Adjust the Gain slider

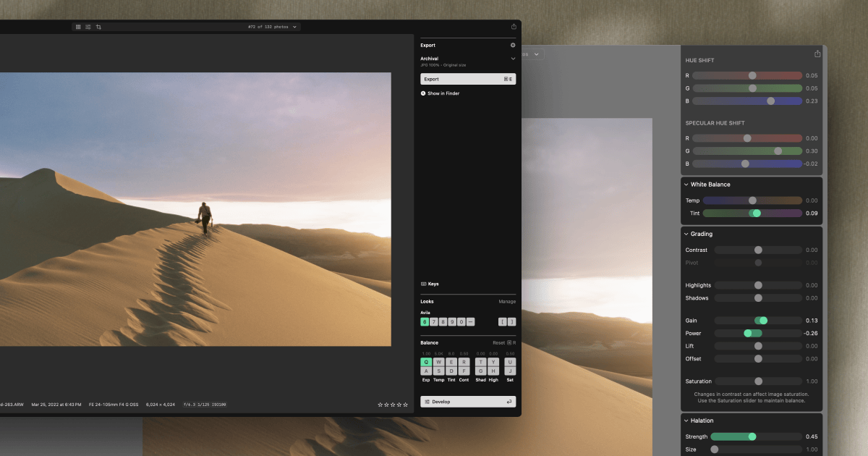coord(758,321)
